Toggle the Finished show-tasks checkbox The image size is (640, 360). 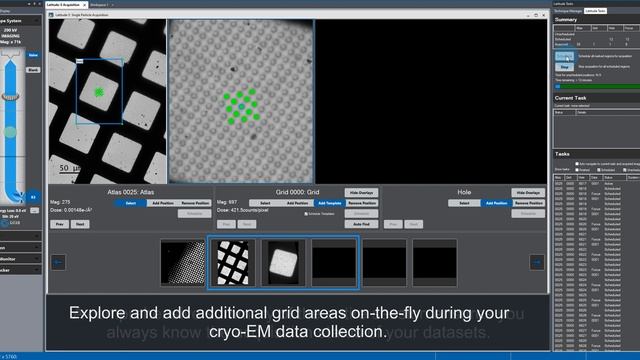click(x=577, y=170)
